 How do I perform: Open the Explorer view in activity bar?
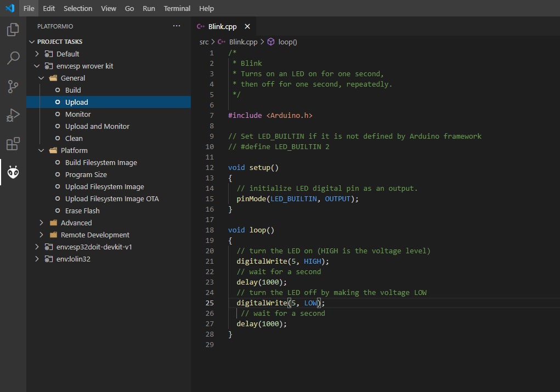pyautogui.click(x=13, y=30)
